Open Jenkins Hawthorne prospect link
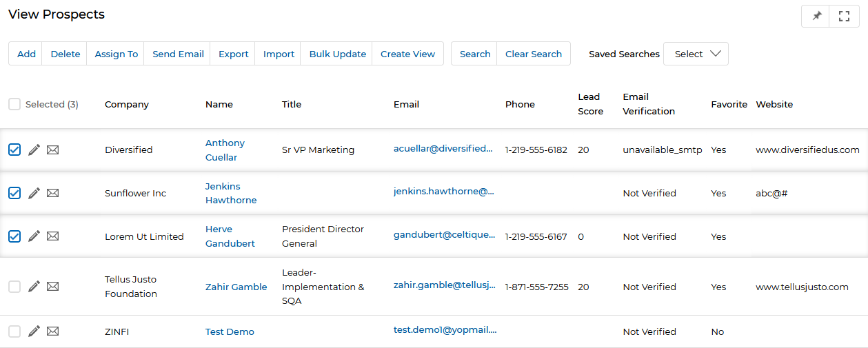This screenshot has width=868, height=348. [x=231, y=193]
